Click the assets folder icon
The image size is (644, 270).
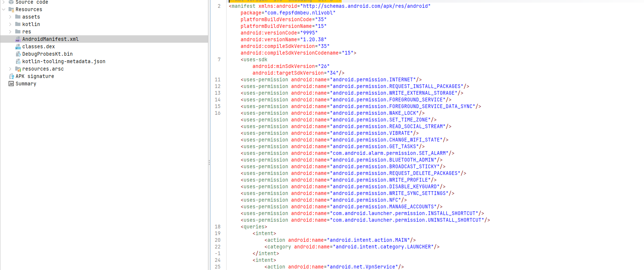click(x=18, y=17)
